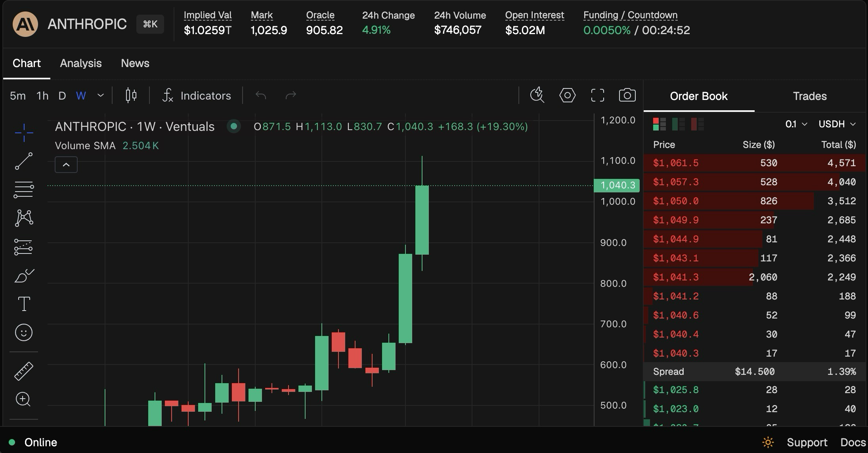Show asks-only order book layout
The image size is (868, 453).
pyautogui.click(x=698, y=124)
